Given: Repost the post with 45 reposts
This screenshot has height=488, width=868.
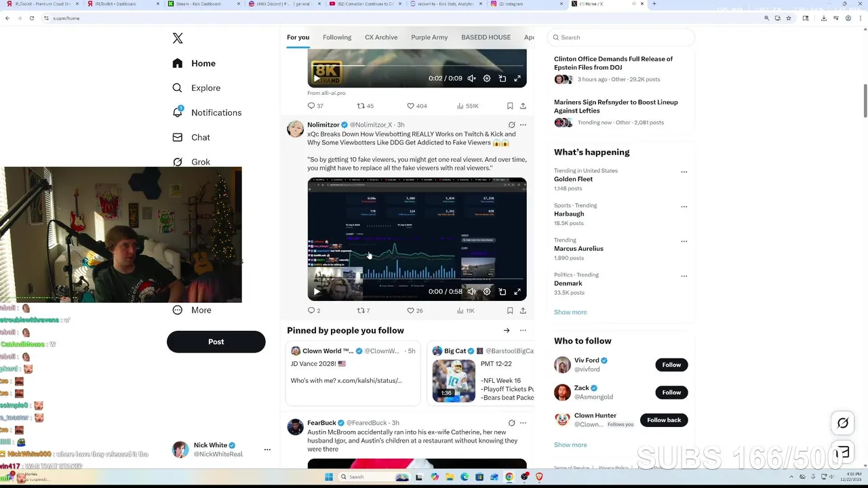Looking at the screenshot, I should coord(366,106).
